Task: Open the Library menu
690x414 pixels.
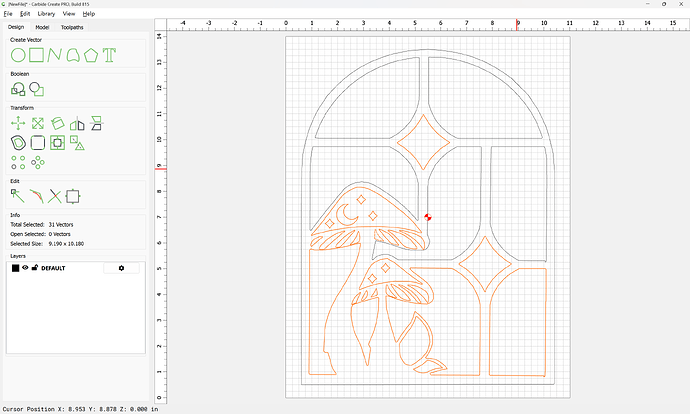Action: pyautogui.click(x=46, y=14)
